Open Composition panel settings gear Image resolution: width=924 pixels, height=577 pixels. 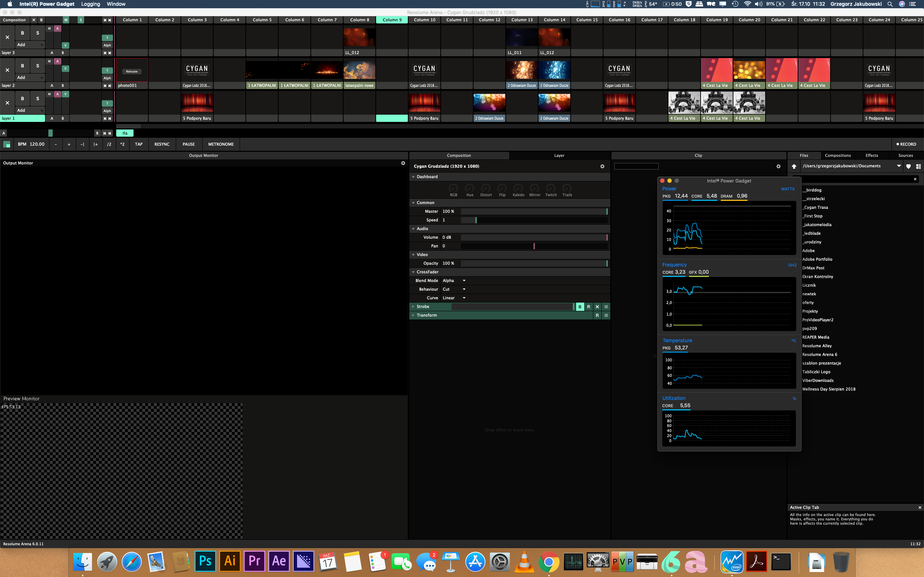pos(602,166)
